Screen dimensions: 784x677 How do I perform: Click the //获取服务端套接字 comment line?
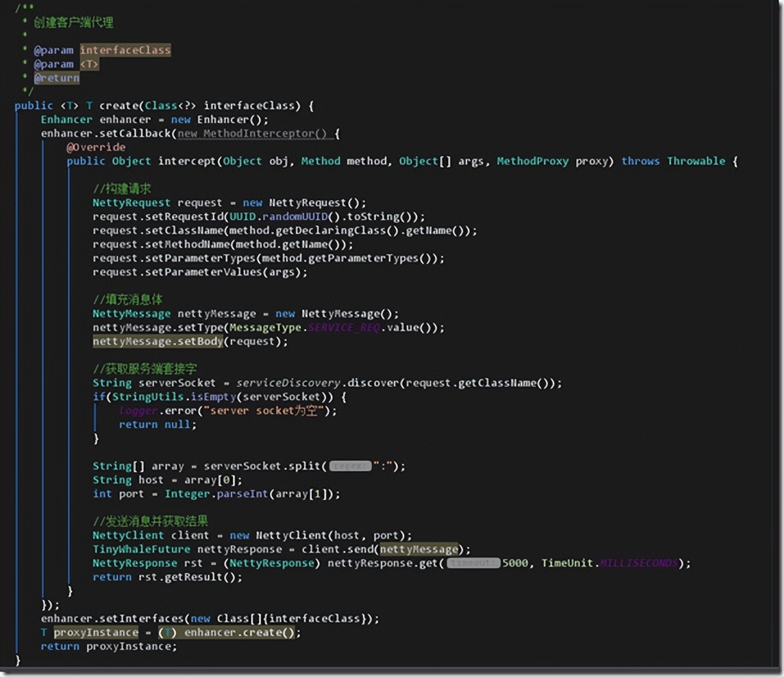[x=144, y=369]
